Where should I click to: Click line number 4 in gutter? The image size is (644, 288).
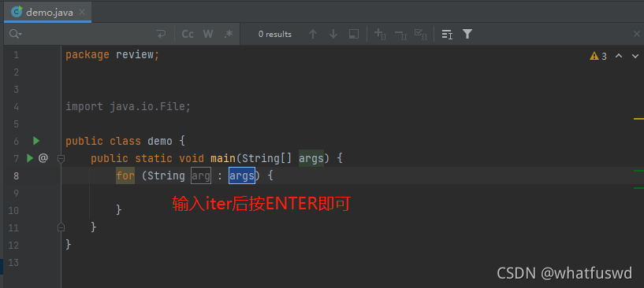click(x=16, y=107)
